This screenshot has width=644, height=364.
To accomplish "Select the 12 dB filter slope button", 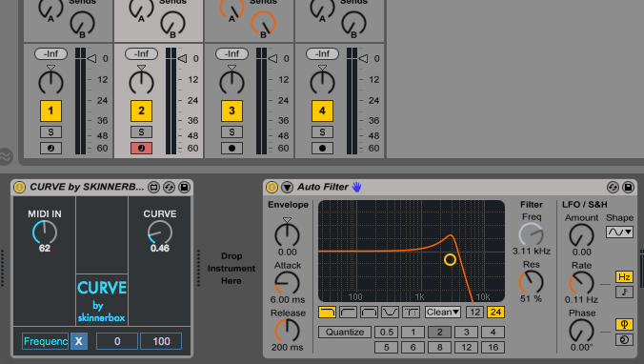I will [x=474, y=313].
